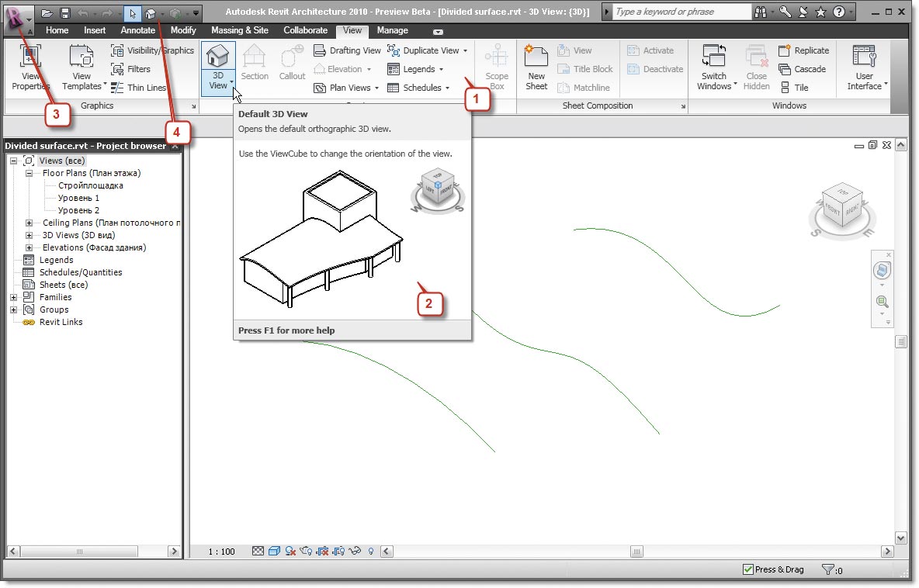Image resolution: width=919 pixels, height=588 pixels.
Task: Open Visibility/Graphics settings
Action: click(x=152, y=50)
